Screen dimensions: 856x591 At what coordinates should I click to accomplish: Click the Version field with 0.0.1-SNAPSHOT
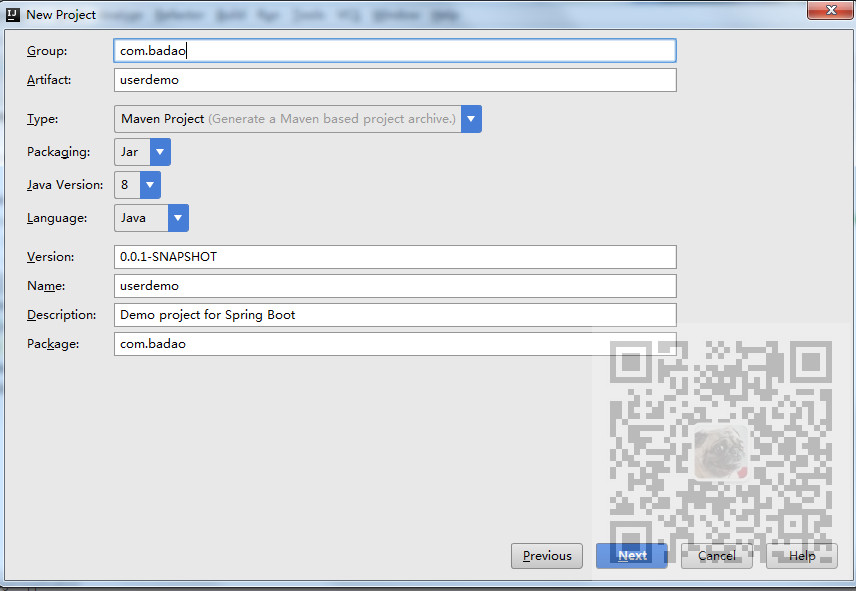click(x=395, y=257)
